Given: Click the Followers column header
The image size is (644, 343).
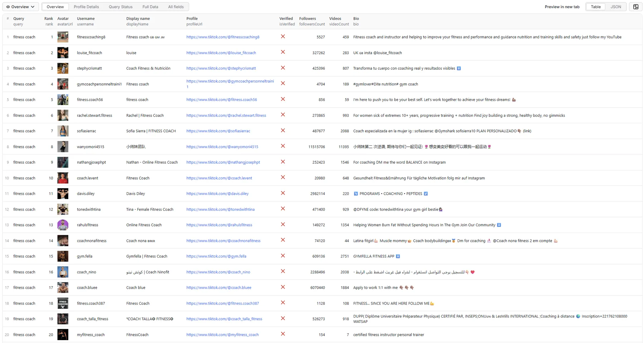Looking at the screenshot, I should 312,21.
